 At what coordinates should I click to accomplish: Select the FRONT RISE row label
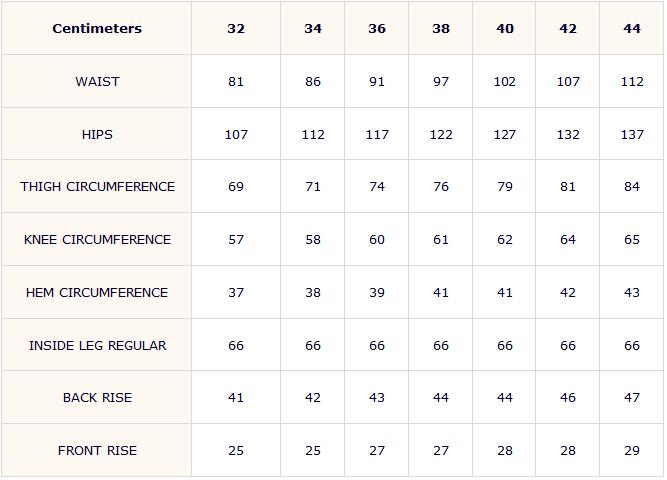[x=97, y=451]
